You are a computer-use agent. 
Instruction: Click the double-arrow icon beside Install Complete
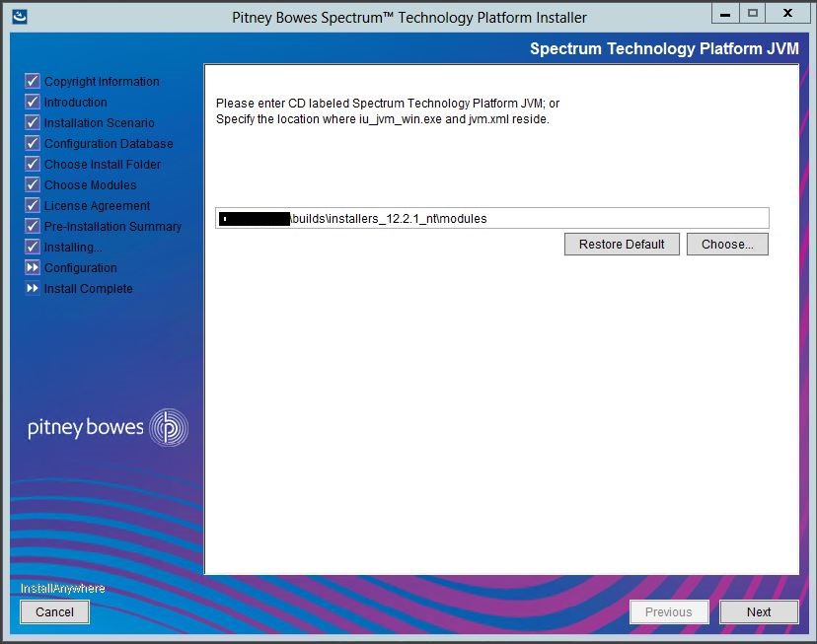pos(33,288)
